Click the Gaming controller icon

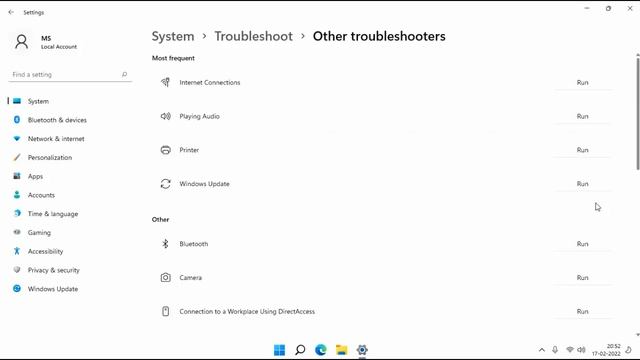point(17,232)
